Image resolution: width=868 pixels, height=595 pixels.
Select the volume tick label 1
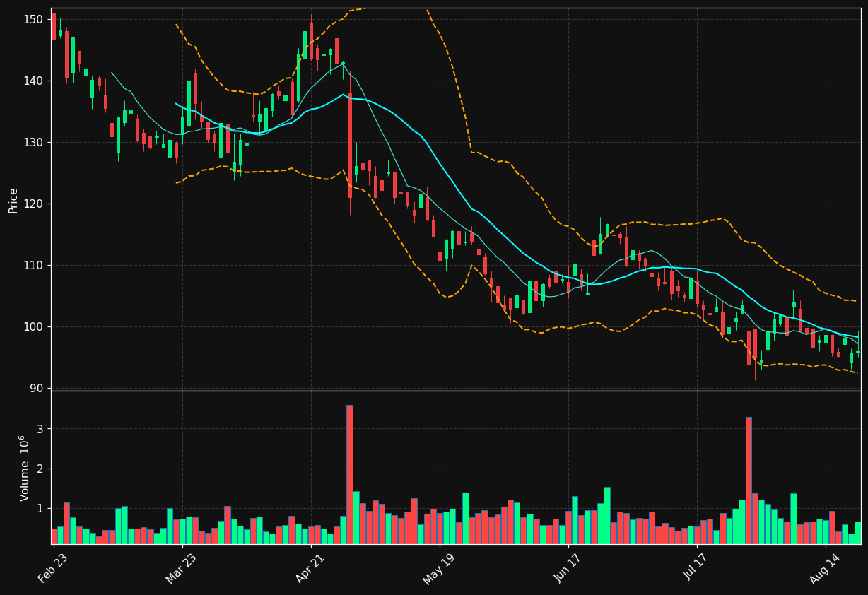coord(40,508)
